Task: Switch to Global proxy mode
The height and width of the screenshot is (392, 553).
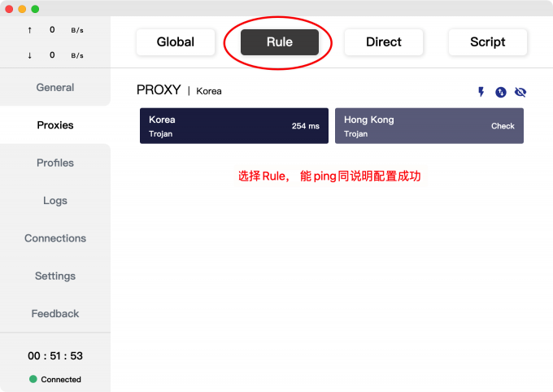Action: click(176, 42)
